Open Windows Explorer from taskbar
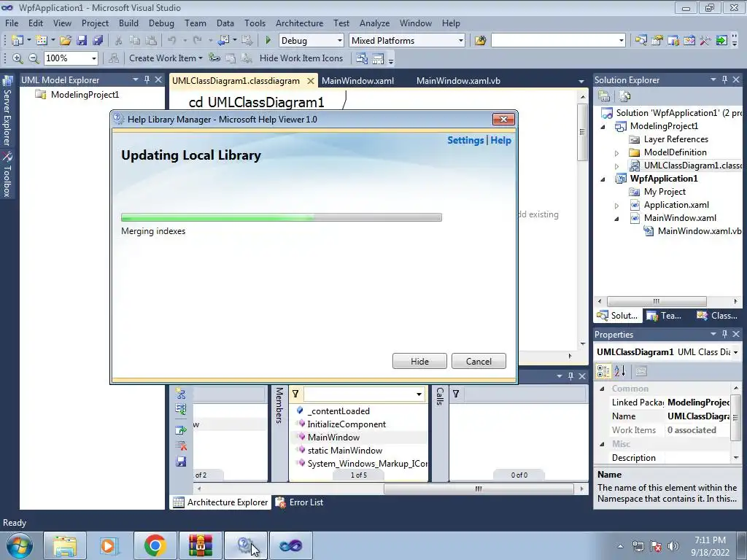 65,545
